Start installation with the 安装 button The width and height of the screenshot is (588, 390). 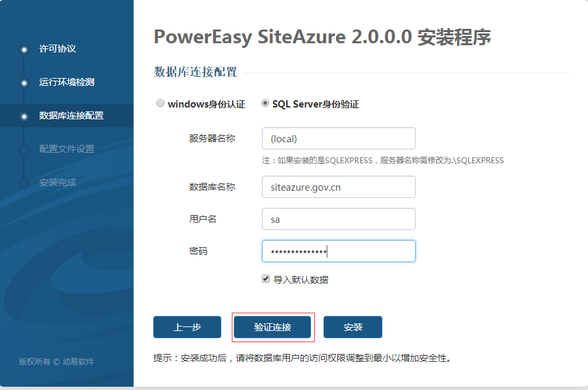(353, 327)
